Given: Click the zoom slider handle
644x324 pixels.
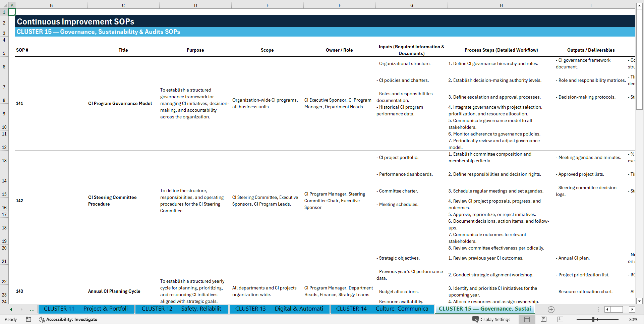Looking at the screenshot, I should click(594, 319).
